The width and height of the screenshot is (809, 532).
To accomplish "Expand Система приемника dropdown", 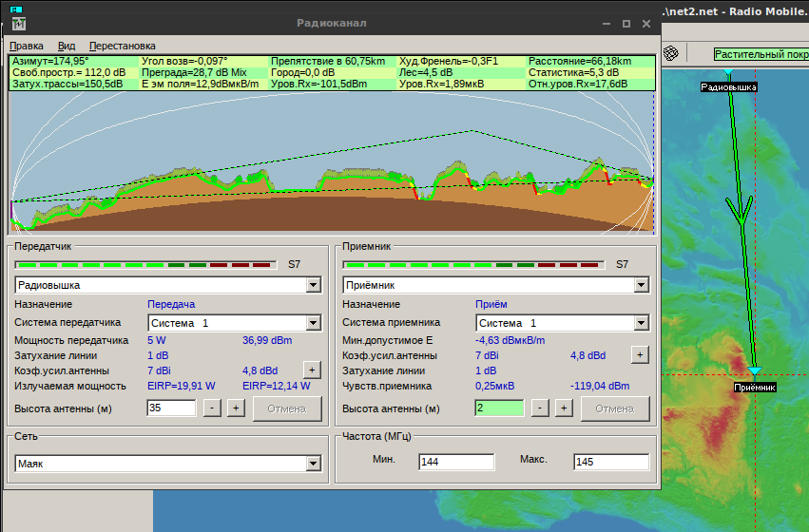I will pos(641,323).
